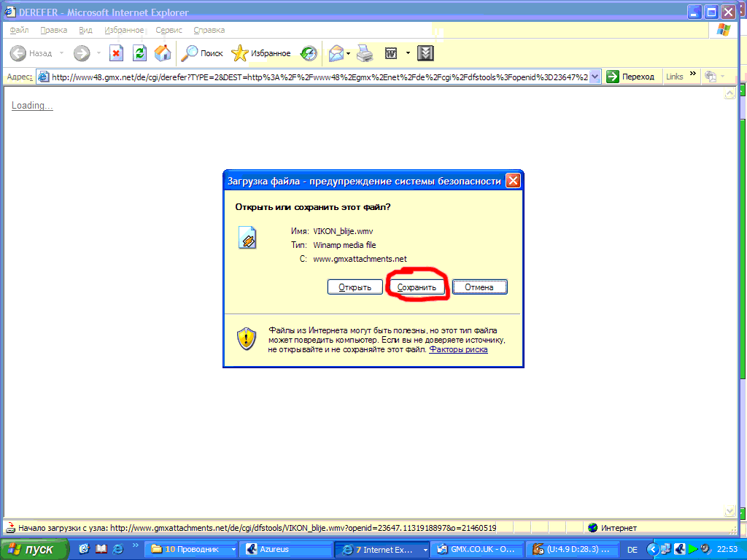Viewport: 747px width, 560px height.
Task: Click the Refresh page icon
Action: pyautogui.click(x=139, y=53)
